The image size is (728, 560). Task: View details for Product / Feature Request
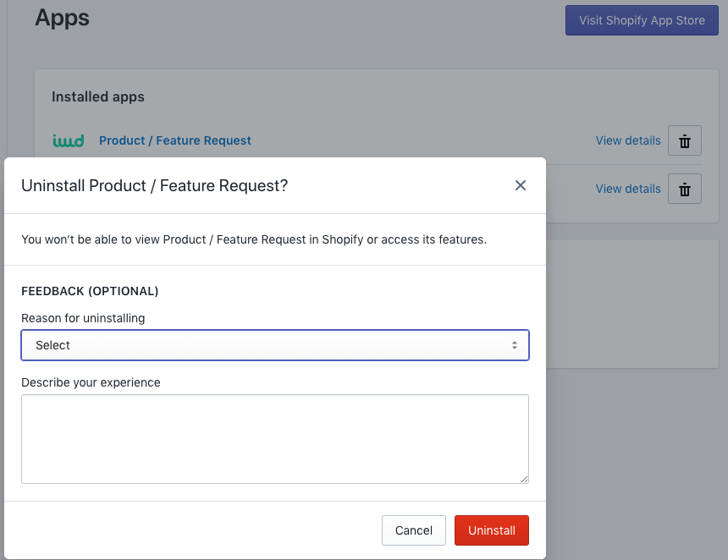(628, 140)
